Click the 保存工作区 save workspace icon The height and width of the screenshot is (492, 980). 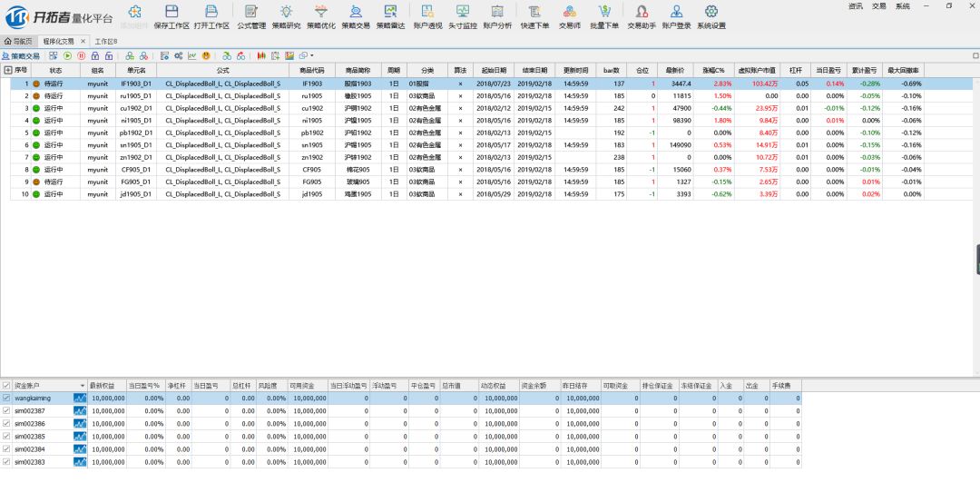pos(171,11)
